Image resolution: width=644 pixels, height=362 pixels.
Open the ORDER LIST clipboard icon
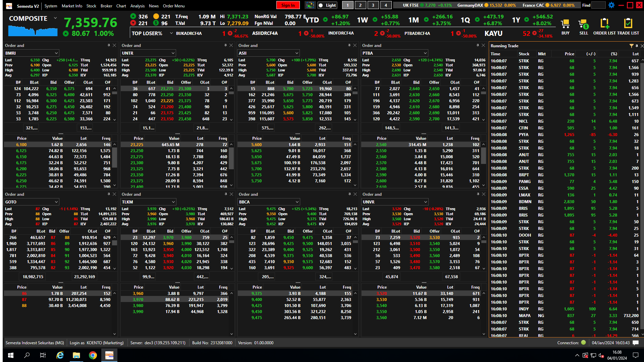[604, 24]
